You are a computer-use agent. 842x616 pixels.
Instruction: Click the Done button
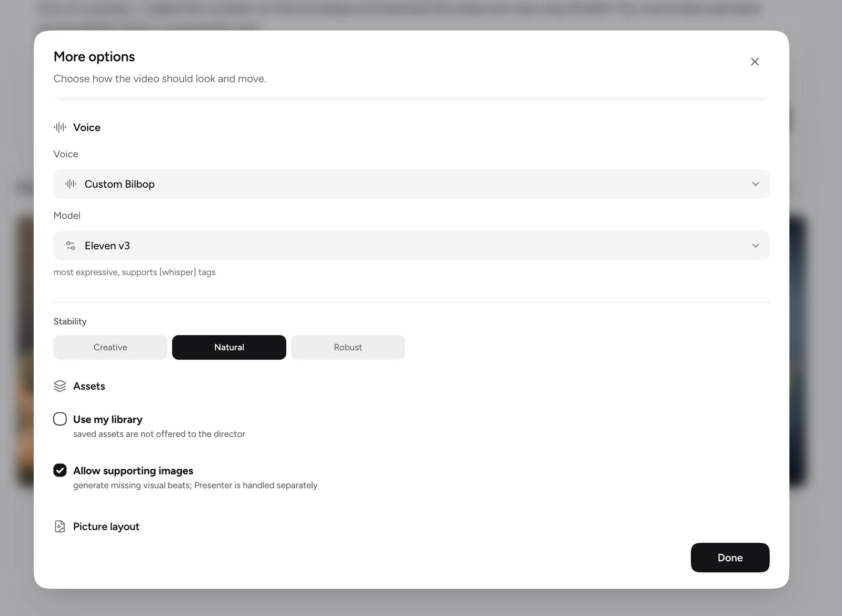pos(730,558)
